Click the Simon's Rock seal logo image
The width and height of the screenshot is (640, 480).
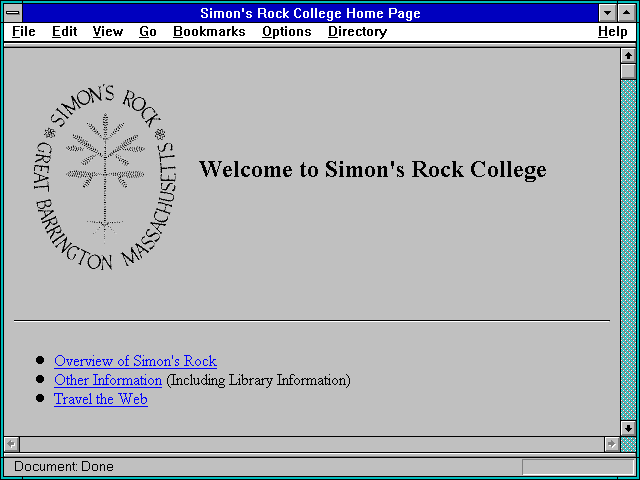(x=105, y=178)
